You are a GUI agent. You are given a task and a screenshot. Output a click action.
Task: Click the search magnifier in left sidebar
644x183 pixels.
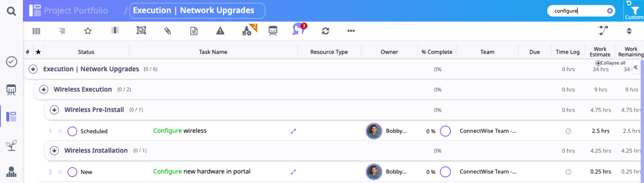pyautogui.click(x=11, y=11)
